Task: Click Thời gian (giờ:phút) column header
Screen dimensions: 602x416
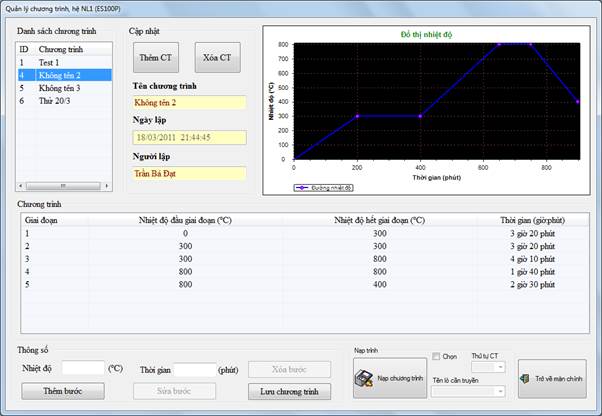Action: click(532, 220)
